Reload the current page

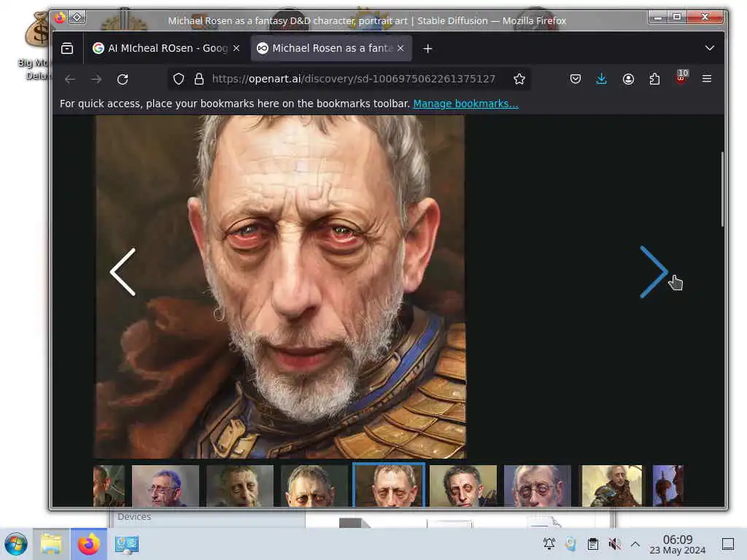tap(123, 79)
